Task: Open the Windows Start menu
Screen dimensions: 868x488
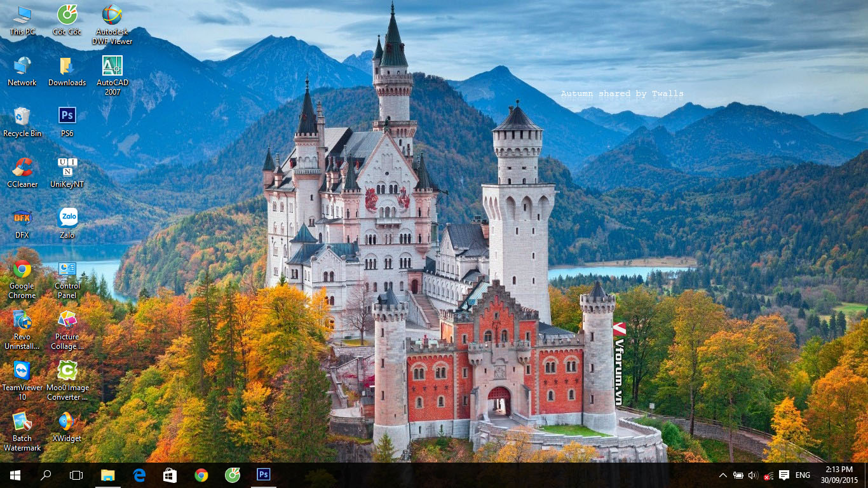Action: (x=15, y=475)
